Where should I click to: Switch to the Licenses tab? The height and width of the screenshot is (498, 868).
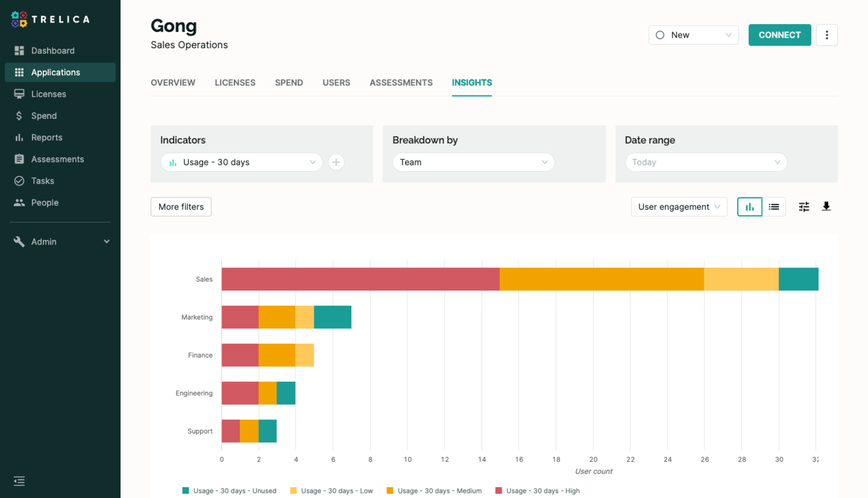235,83
